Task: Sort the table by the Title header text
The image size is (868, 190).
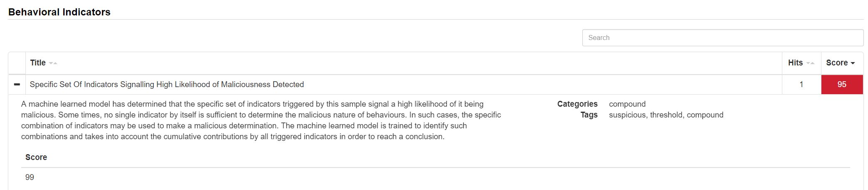Action: [x=38, y=63]
